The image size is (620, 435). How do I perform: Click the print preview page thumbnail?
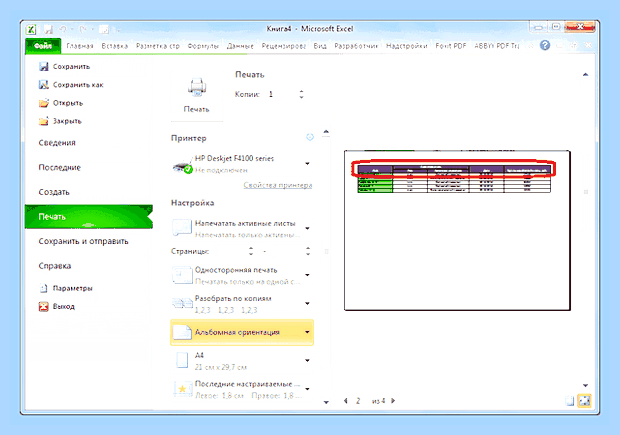click(457, 231)
